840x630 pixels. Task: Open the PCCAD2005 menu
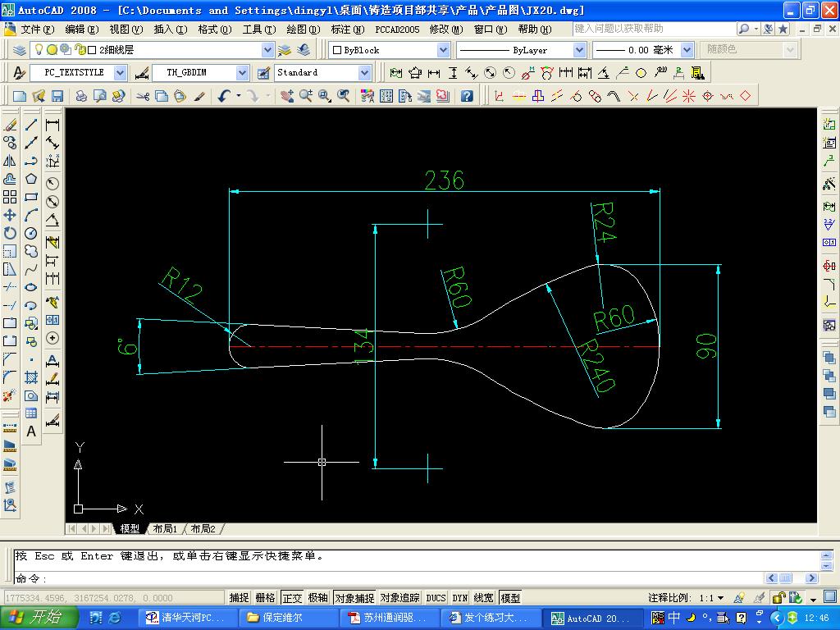pyautogui.click(x=397, y=29)
